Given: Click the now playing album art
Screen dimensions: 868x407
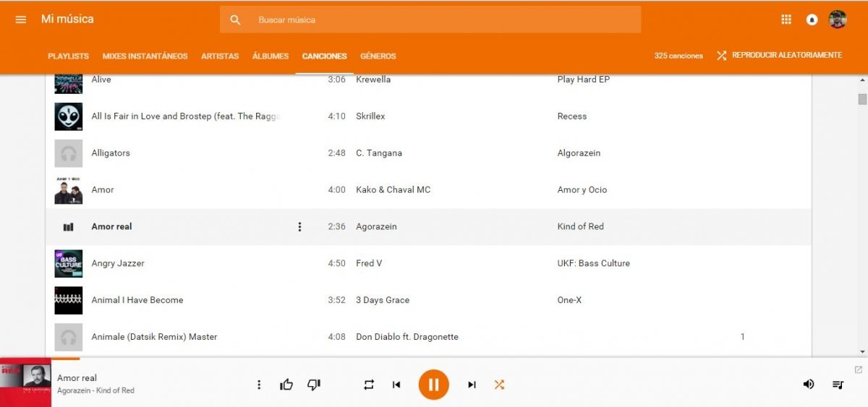Looking at the screenshot, I should (x=25, y=383).
